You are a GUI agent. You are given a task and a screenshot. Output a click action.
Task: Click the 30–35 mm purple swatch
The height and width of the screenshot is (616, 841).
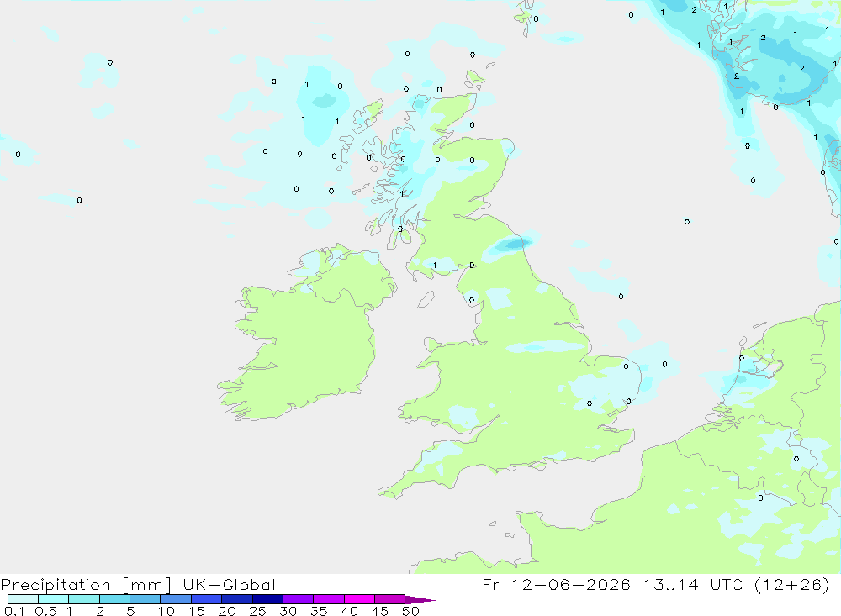tap(299, 599)
